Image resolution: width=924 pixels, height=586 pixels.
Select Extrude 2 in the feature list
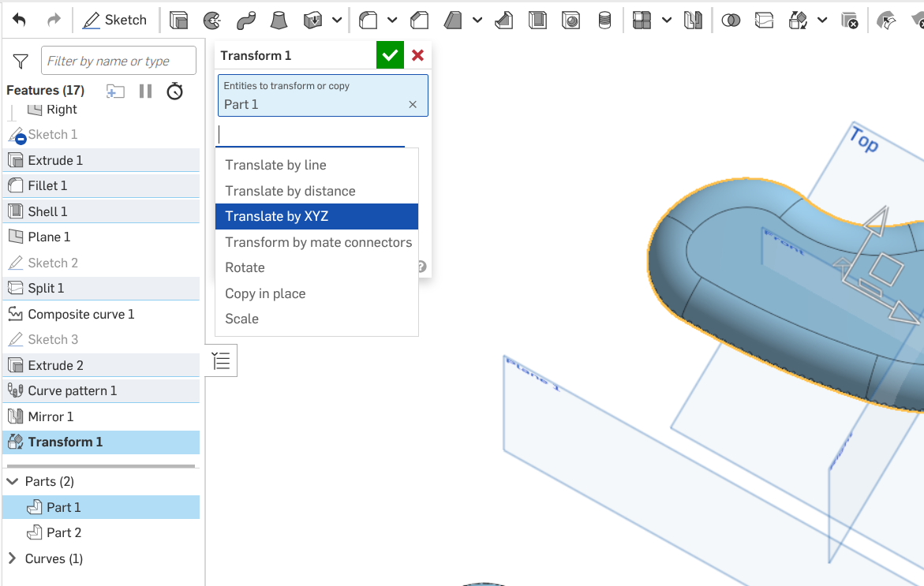[x=101, y=365]
